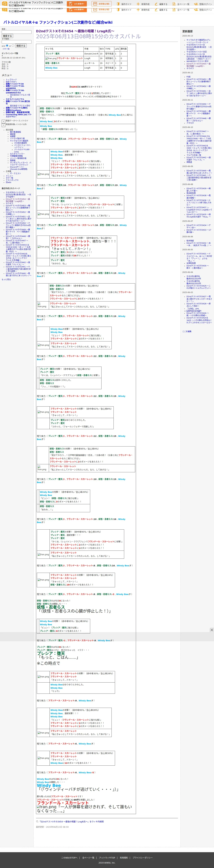Click the 2025-06-12 date heading in 更新履歴
The height and width of the screenshot is (868, 214).
(x=188, y=73)
